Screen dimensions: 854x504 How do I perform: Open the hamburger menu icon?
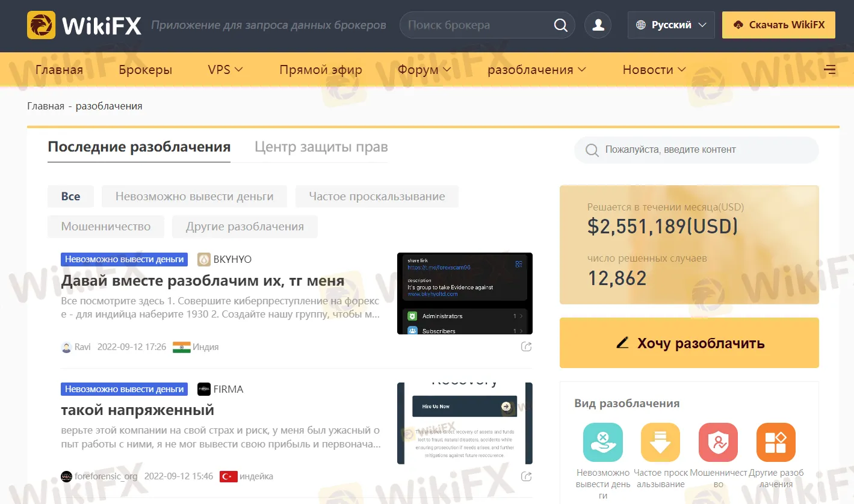(829, 70)
